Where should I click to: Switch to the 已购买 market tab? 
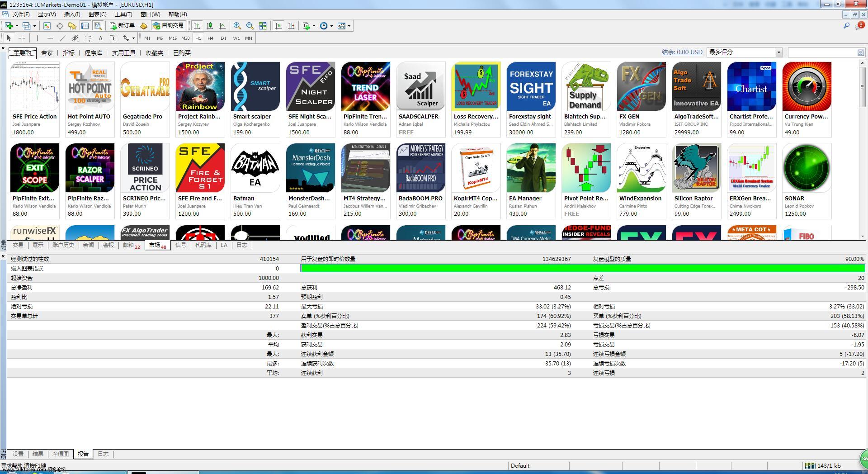182,53
